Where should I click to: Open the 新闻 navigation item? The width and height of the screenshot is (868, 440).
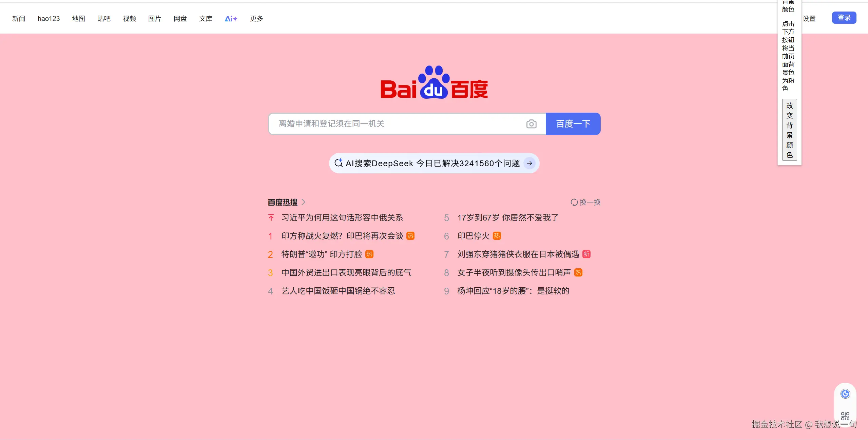pyautogui.click(x=19, y=19)
